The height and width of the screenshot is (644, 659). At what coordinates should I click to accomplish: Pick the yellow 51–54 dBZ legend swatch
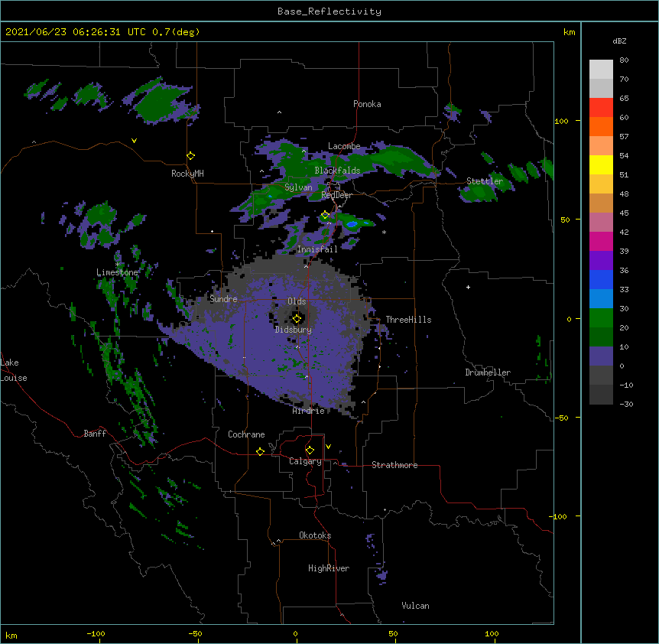coord(601,164)
